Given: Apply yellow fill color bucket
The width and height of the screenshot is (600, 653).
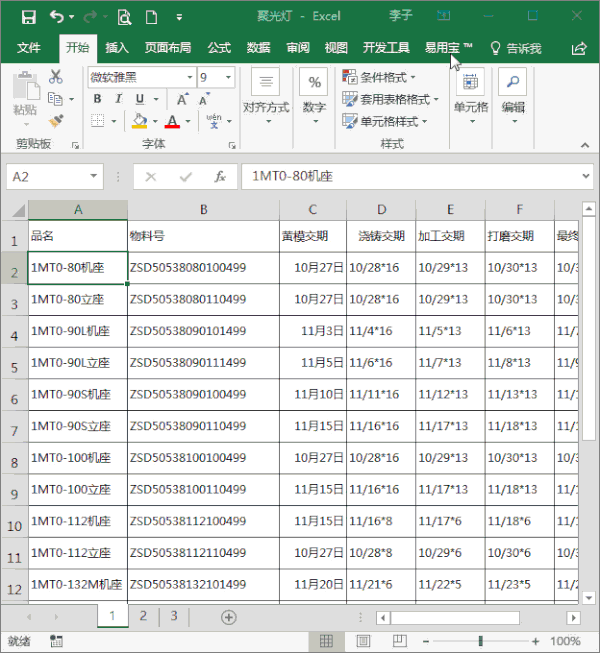Looking at the screenshot, I should 139,121.
